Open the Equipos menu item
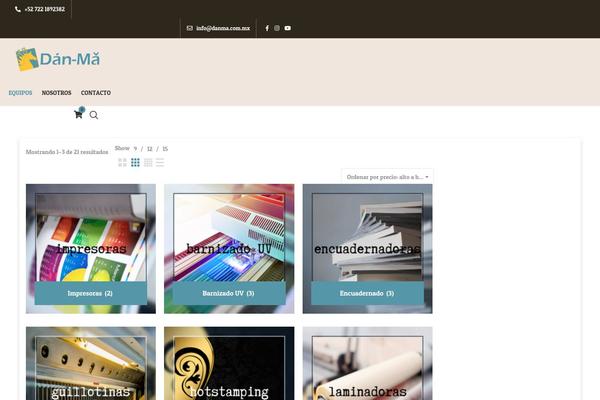 (x=20, y=93)
